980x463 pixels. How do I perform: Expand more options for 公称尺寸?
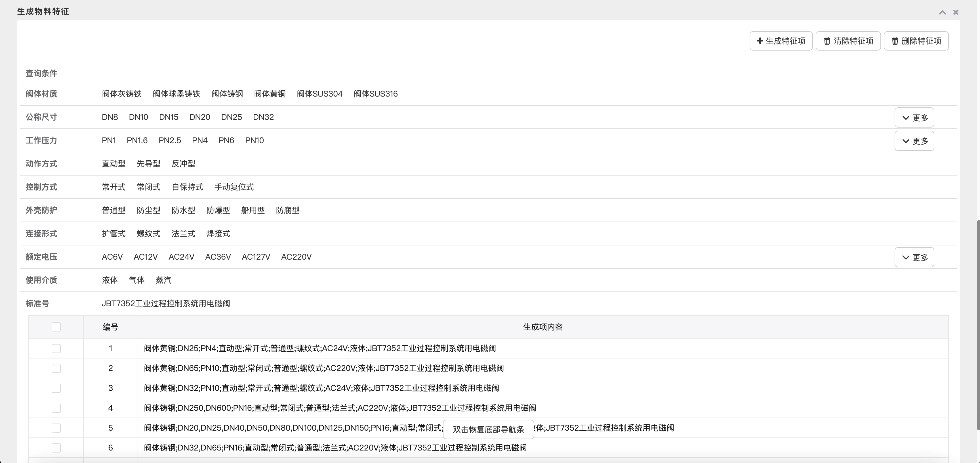(x=914, y=118)
